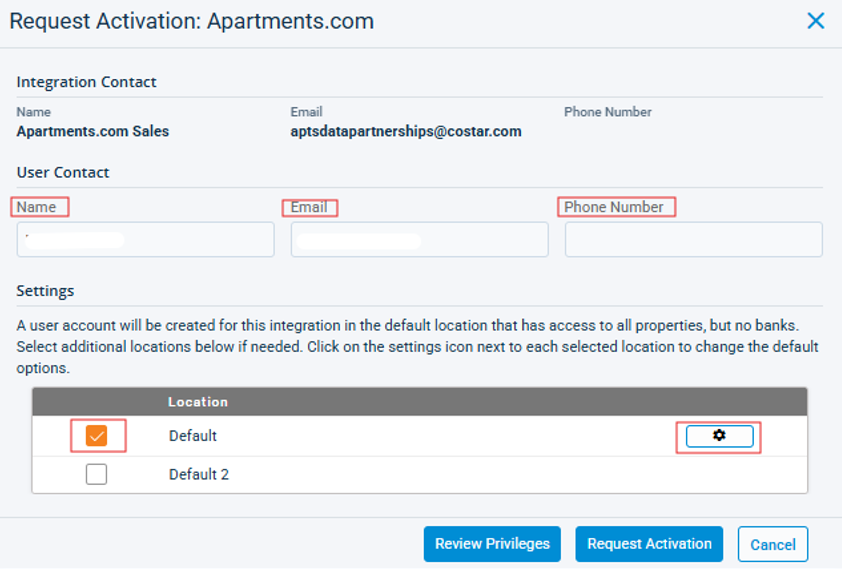Click the User Contact Email field
This screenshot has width=842, height=569.
coord(419,240)
